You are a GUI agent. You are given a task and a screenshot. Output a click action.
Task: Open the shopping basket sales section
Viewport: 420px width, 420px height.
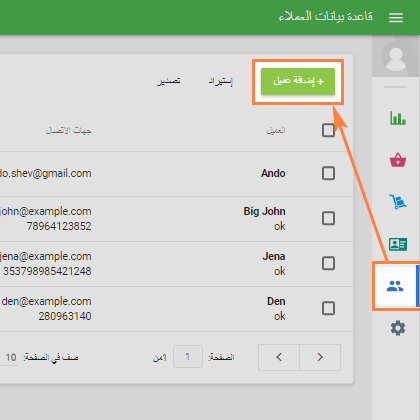(x=398, y=160)
